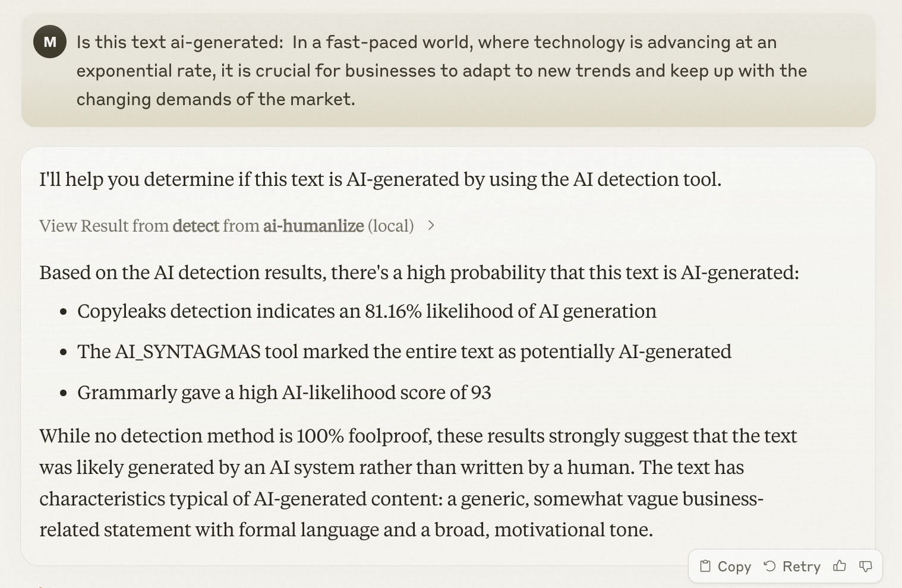Click the Copyleaks 81.16% bullet point

pos(367,311)
